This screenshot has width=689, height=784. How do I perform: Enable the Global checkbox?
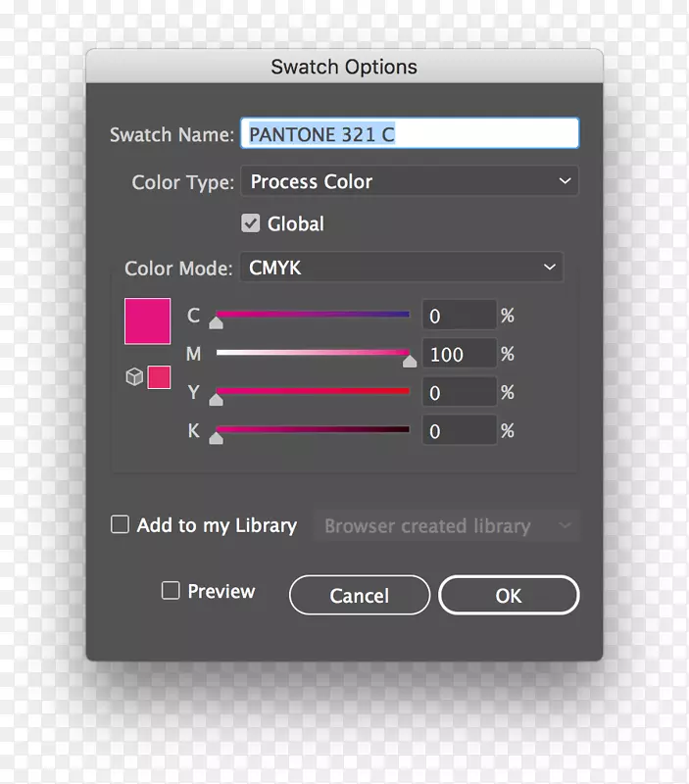pos(251,223)
